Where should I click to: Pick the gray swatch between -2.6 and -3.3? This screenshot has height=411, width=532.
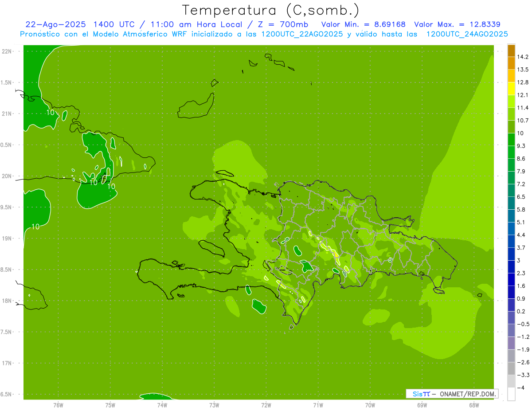click(511, 368)
